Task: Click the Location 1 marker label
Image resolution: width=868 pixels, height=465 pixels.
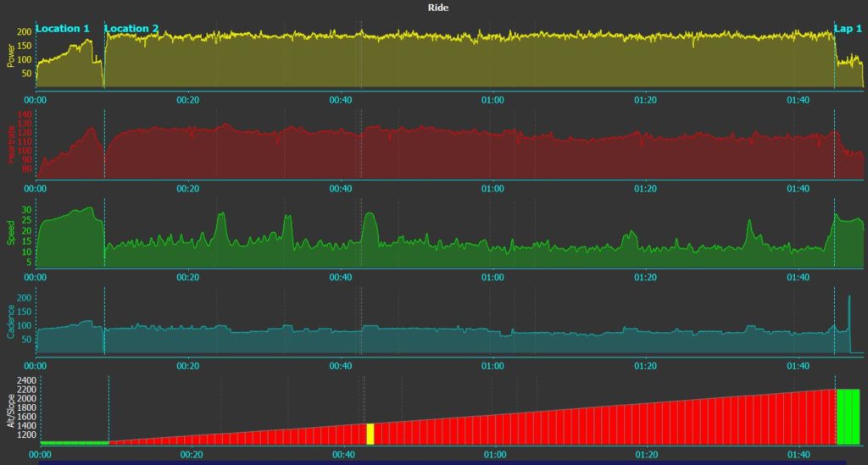Action: (x=63, y=29)
